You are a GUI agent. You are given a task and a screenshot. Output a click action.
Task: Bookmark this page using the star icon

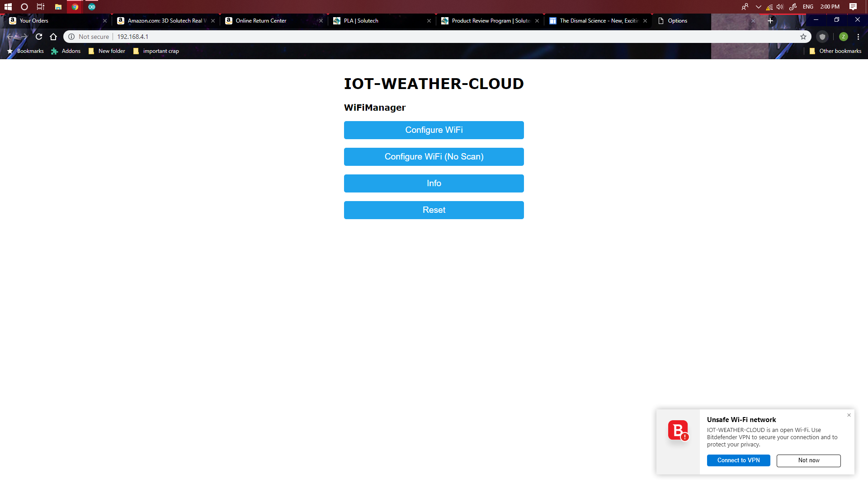(x=803, y=37)
